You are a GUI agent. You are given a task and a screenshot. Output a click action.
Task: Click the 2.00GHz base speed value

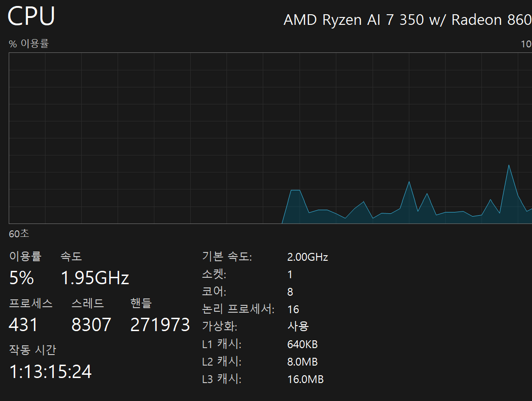(307, 257)
